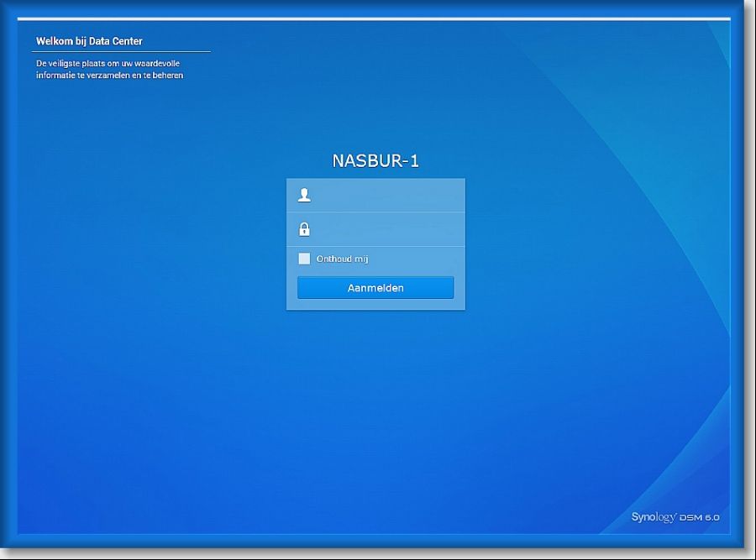Click the blank login panel area below Aanmelden
This screenshot has width=756, height=560.
(x=375, y=305)
